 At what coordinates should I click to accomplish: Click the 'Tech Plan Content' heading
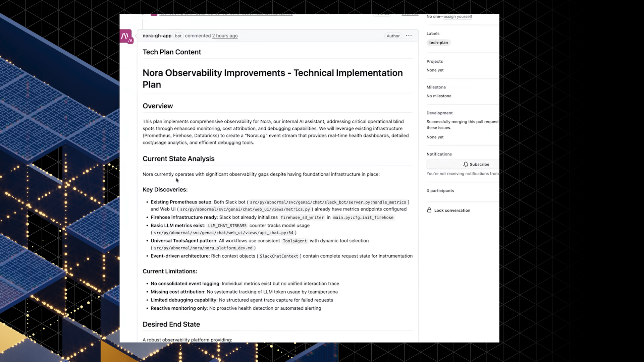(x=172, y=52)
